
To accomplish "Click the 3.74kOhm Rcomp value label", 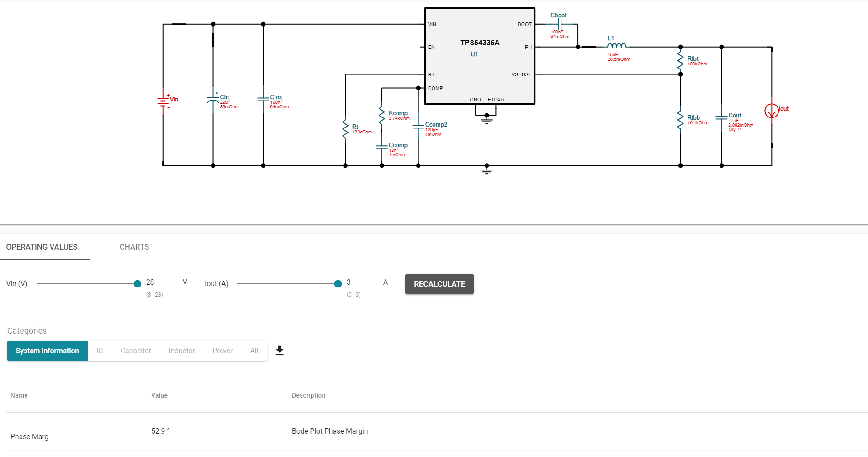I will coord(399,118).
